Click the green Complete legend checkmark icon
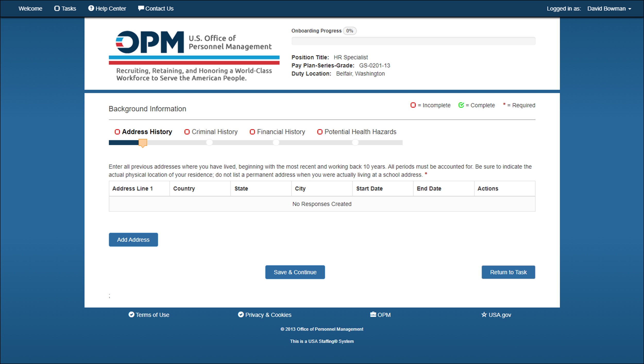The image size is (644, 364). click(x=461, y=105)
